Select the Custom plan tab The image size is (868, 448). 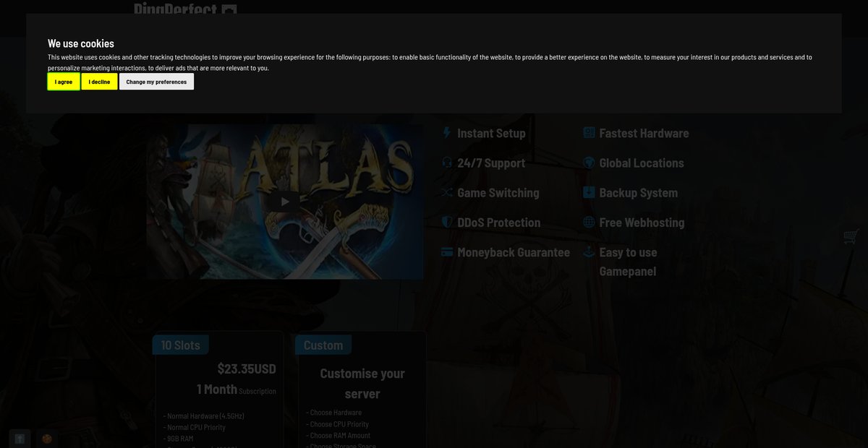tap(323, 345)
